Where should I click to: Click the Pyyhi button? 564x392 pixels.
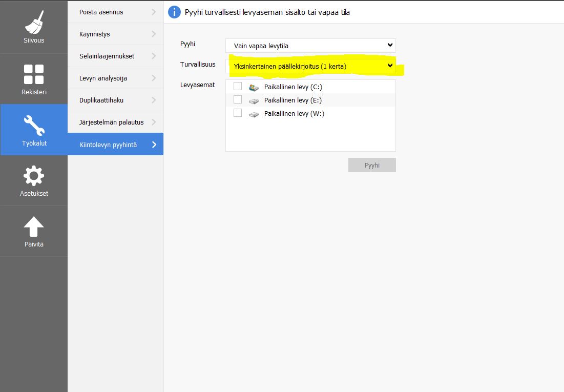[x=372, y=165]
